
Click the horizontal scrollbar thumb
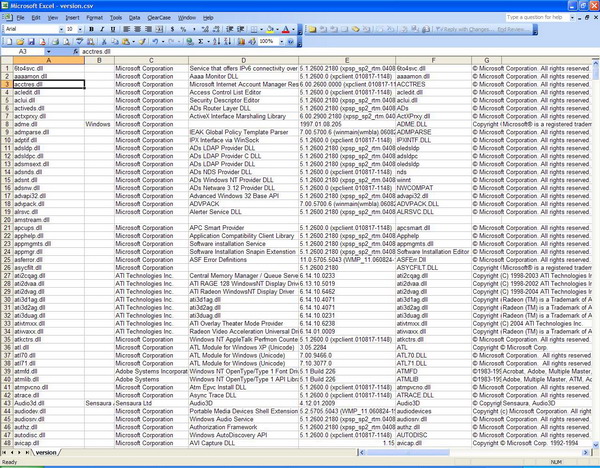click(x=408, y=452)
